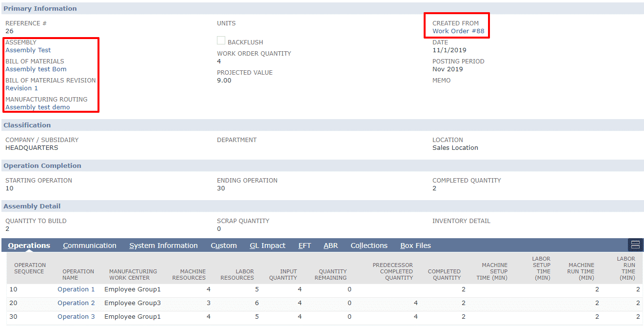644x328 pixels.
Task: Click the projected value 9.00
Action: coord(224,81)
